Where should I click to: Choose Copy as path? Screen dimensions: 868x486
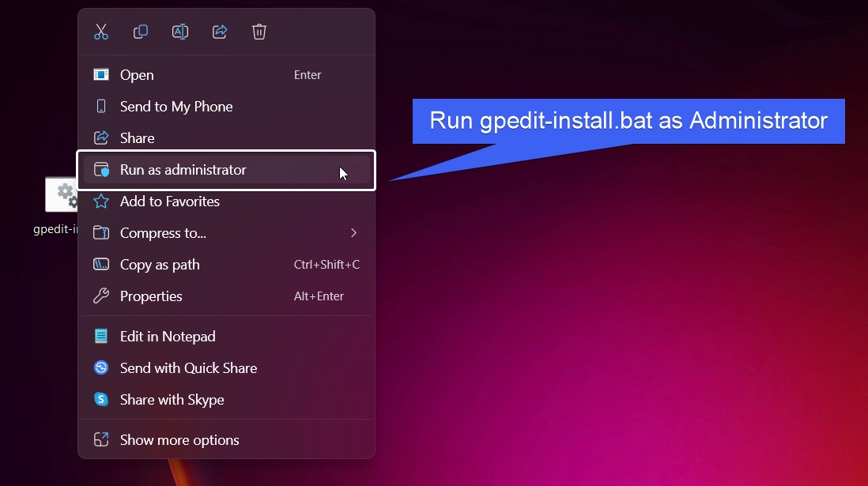tap(226, 265)
